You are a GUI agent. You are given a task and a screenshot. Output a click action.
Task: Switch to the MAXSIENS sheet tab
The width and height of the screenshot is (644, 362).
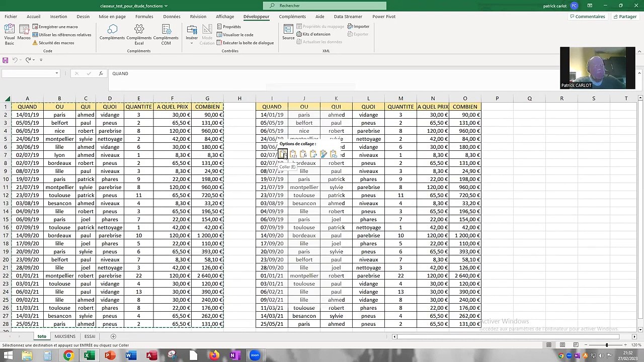(65, 336)
